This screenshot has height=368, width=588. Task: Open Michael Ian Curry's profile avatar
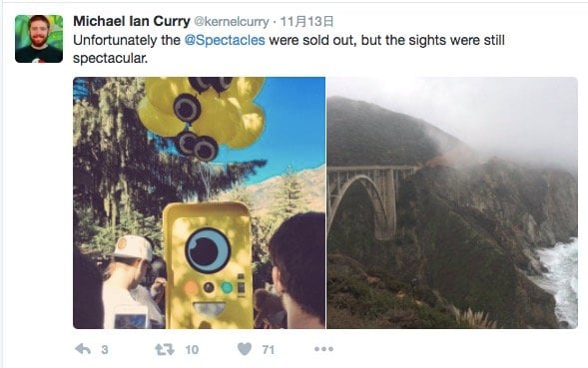pos(39,39)
